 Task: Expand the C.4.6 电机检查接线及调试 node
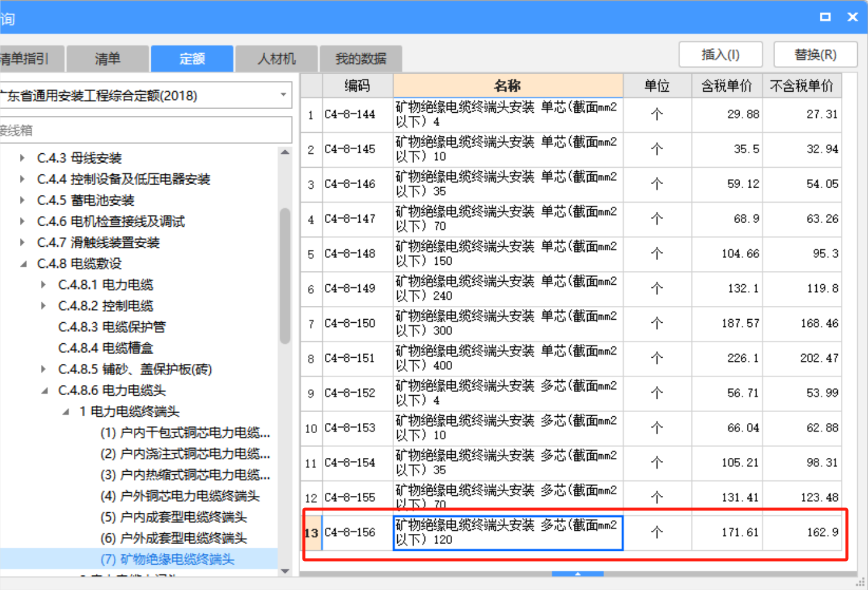[x=22, y=221]
